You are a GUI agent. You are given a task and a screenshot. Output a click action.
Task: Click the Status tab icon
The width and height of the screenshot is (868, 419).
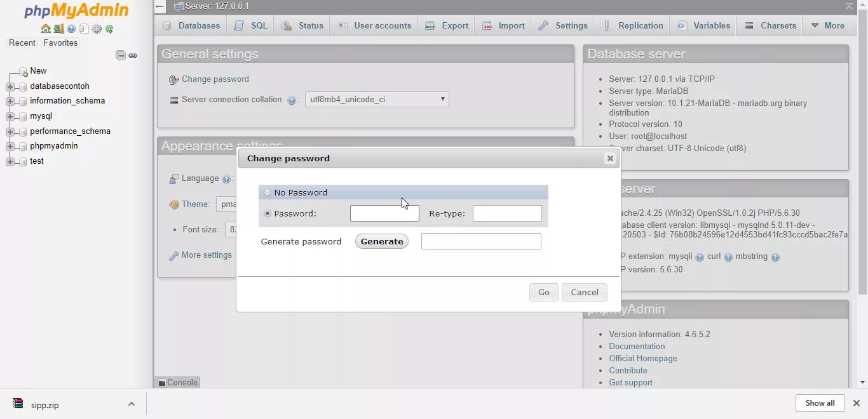tap(287, 26)
